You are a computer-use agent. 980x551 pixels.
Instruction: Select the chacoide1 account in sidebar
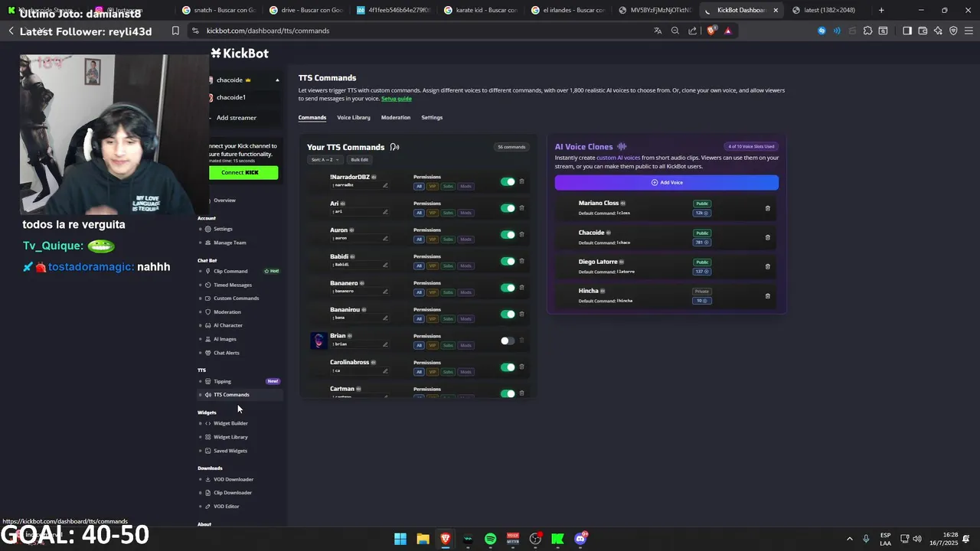[x=230, y=97]
